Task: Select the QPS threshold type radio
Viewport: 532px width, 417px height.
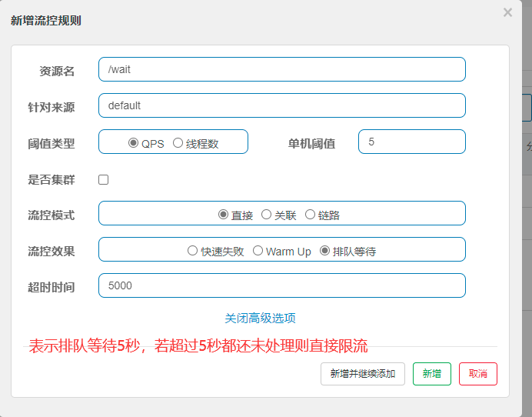Action: [x=134, y=143]
